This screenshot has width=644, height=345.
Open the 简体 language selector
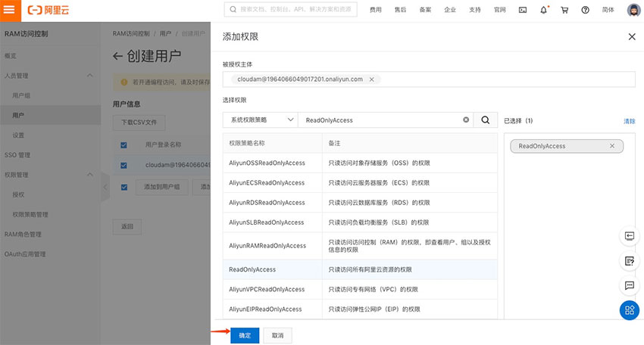click(x=608, y=10)
